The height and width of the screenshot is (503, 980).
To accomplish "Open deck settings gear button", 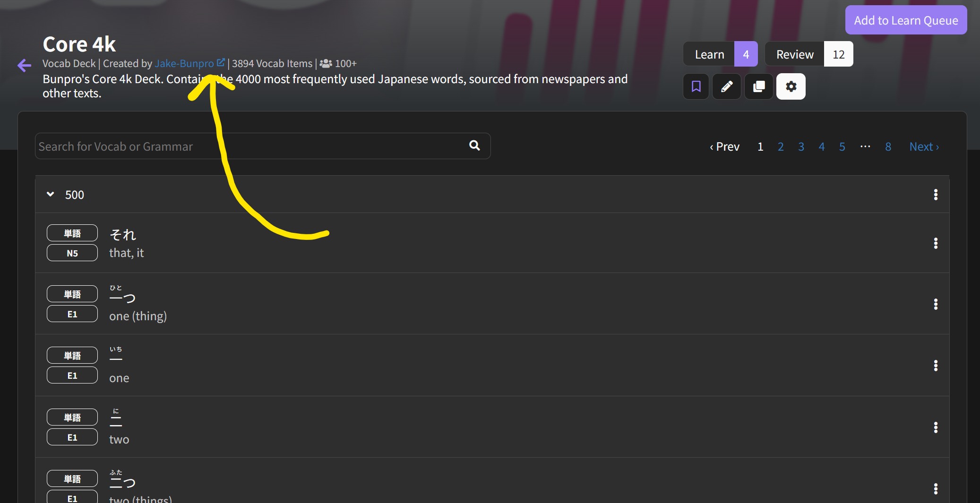I will (791, 86).
